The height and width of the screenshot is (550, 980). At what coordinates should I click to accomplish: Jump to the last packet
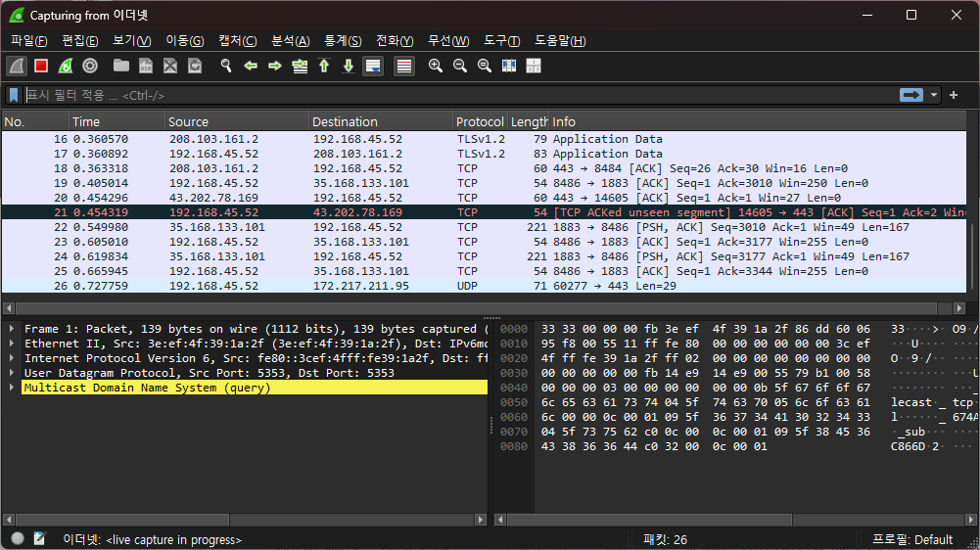pos(349,66)
